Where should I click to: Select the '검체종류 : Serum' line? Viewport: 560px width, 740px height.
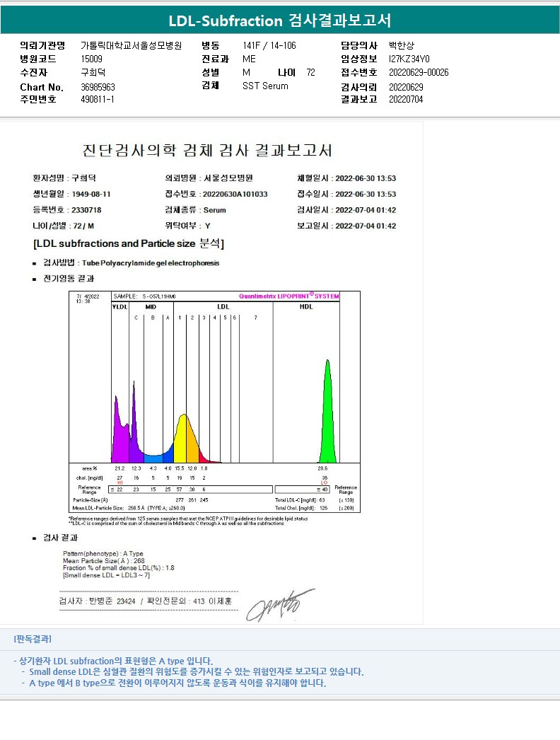pyautogui.click(x=195, y=210)
